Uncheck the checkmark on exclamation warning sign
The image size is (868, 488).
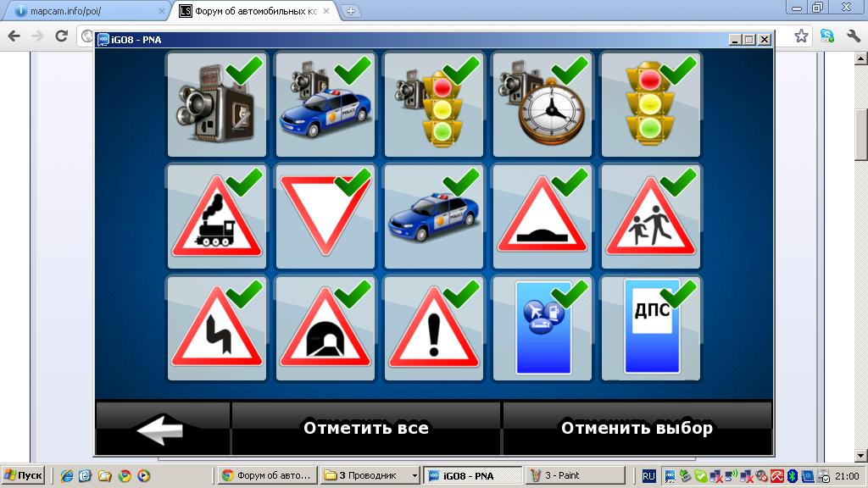(x=461, y=293)
